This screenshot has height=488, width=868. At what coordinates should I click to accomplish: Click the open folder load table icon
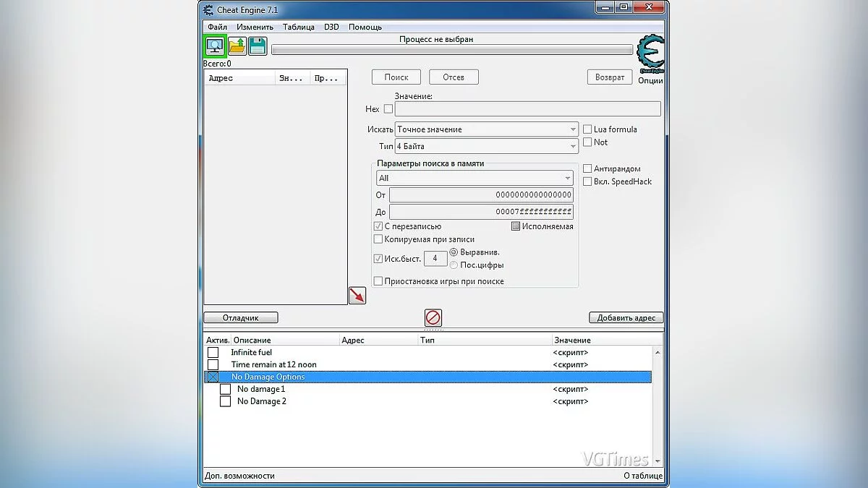coord(237,46)
